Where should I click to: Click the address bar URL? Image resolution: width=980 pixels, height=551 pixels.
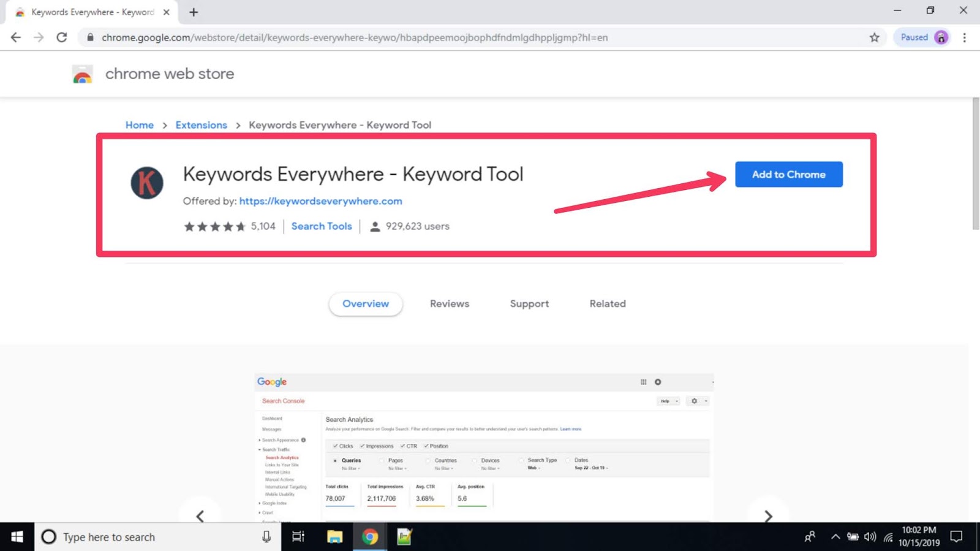(355, 37)
